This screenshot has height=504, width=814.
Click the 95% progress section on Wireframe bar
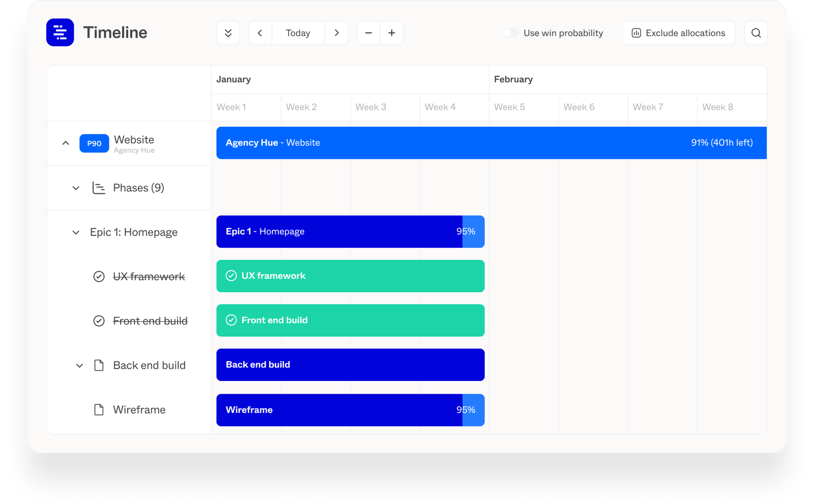[x=473, y=410]
